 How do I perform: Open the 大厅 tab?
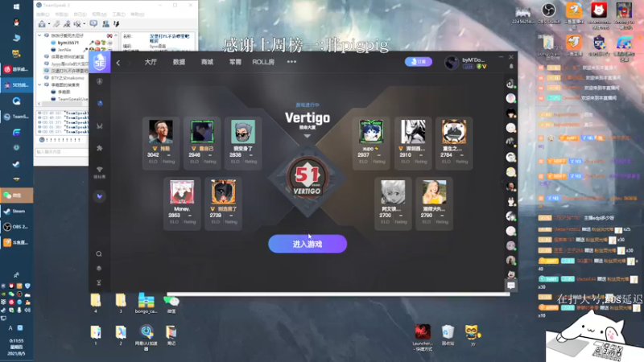[151, 62]
